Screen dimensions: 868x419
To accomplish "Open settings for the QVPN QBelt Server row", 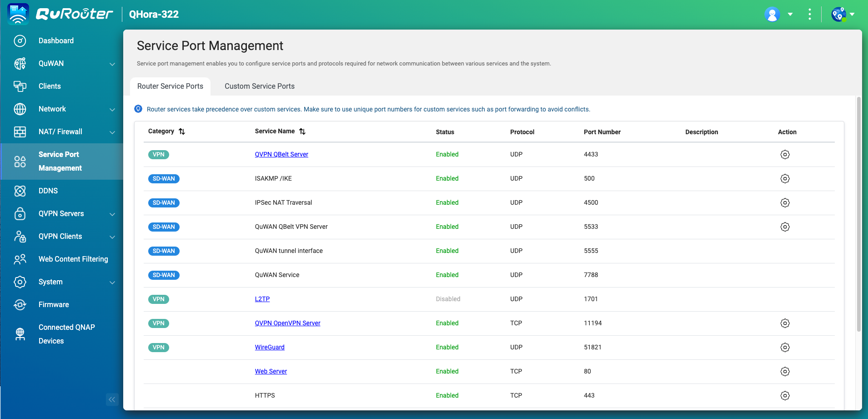I will pos(786,154).
